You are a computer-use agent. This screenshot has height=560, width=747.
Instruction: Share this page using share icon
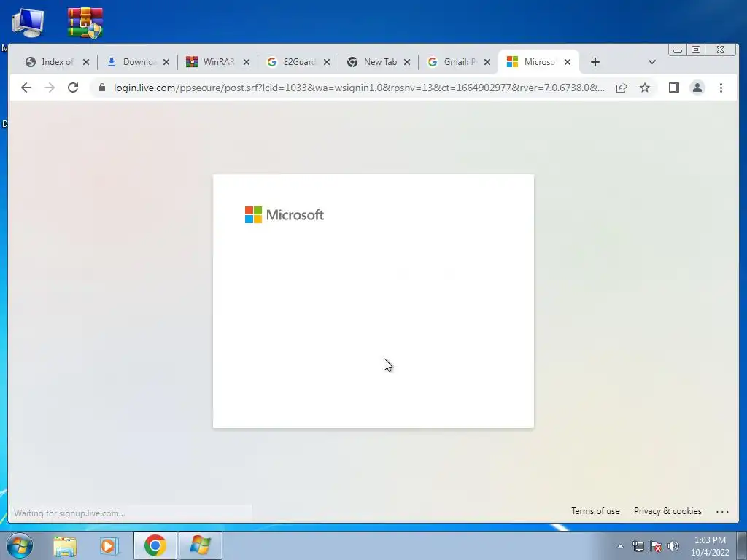[x=622, y=87]
